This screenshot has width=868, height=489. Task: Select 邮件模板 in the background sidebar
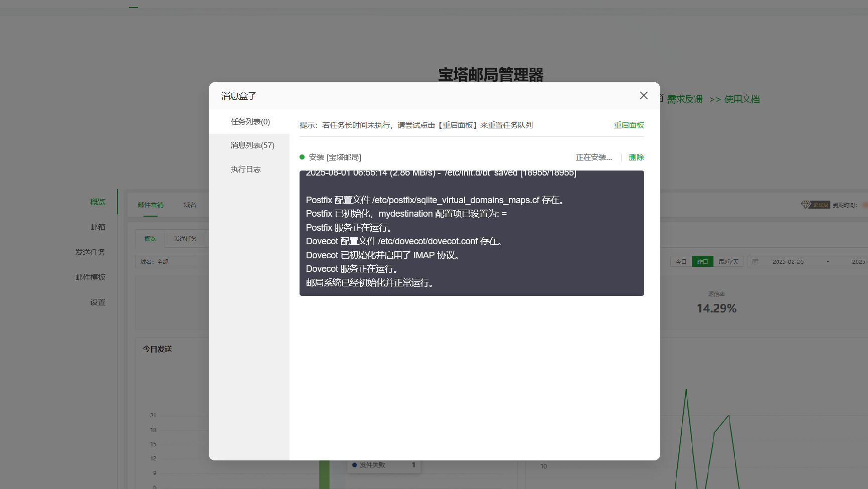(90, 277)
